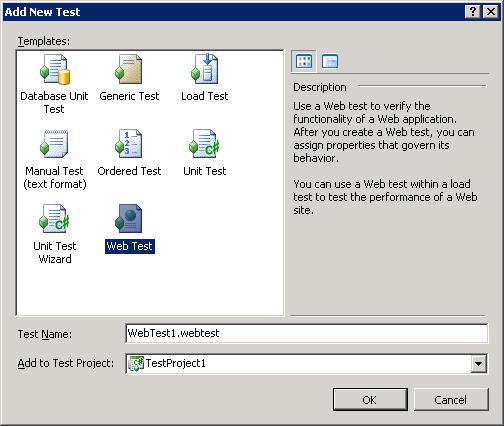Confirm with the OK button

(370, 399)
